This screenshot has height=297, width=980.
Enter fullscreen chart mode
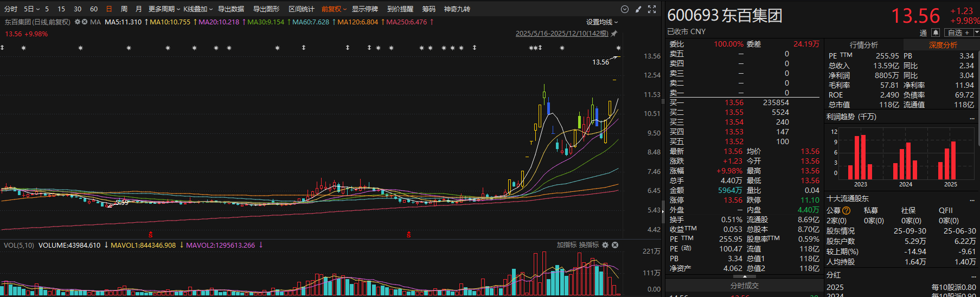tap(652, 9)
